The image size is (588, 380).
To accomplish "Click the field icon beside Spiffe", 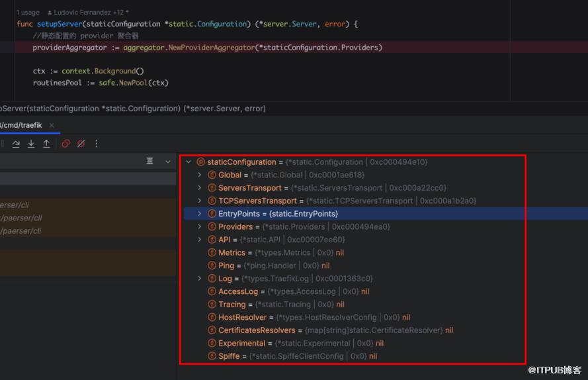I will pos(212,356).
